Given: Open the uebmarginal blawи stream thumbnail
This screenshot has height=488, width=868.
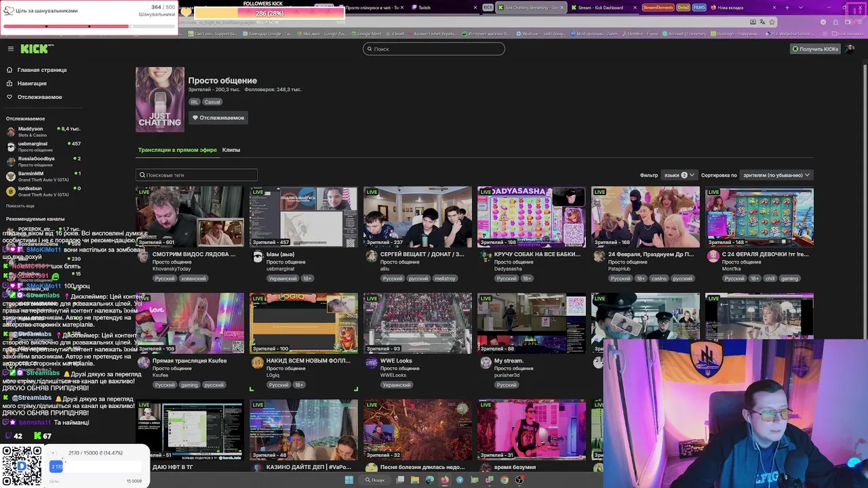Looking at the screenshot, I should pos(304,217).
